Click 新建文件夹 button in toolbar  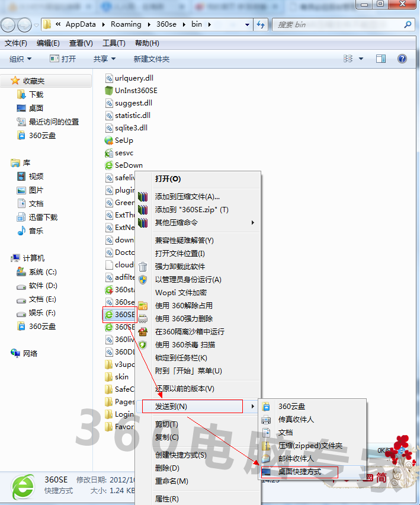click(152, 59)
